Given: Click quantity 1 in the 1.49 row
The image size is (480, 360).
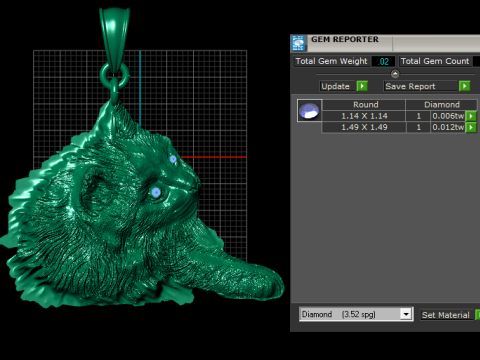Looking at the screenshot, I should coord(418,127).
